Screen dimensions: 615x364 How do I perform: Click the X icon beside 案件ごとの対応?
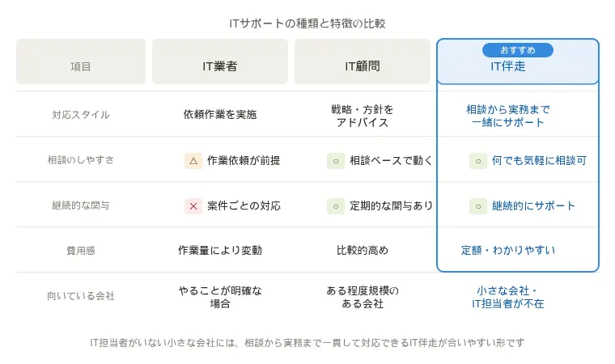(193, 205)
